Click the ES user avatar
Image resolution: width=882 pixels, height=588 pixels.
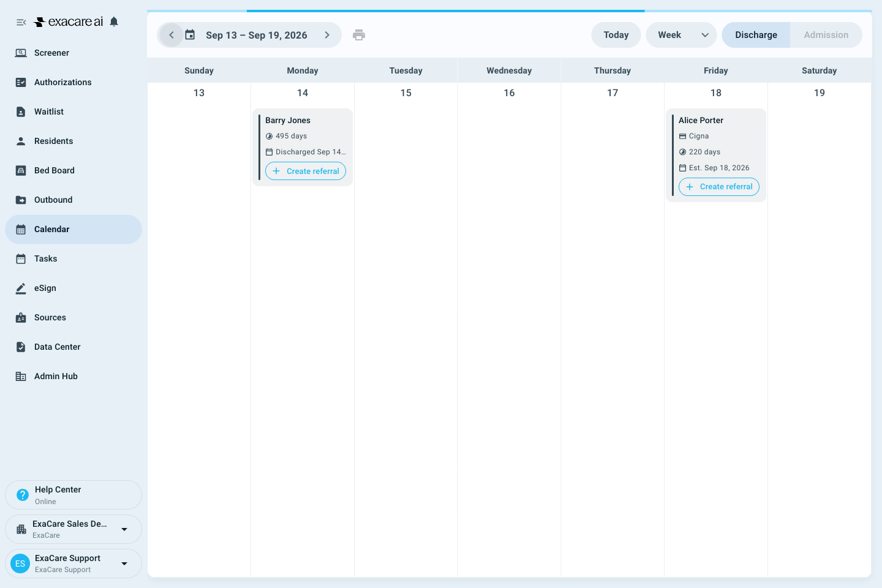(20, 563)
